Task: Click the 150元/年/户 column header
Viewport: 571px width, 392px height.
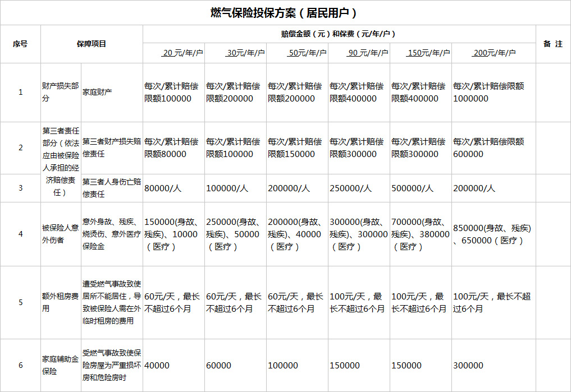Action: click(421, 53)
